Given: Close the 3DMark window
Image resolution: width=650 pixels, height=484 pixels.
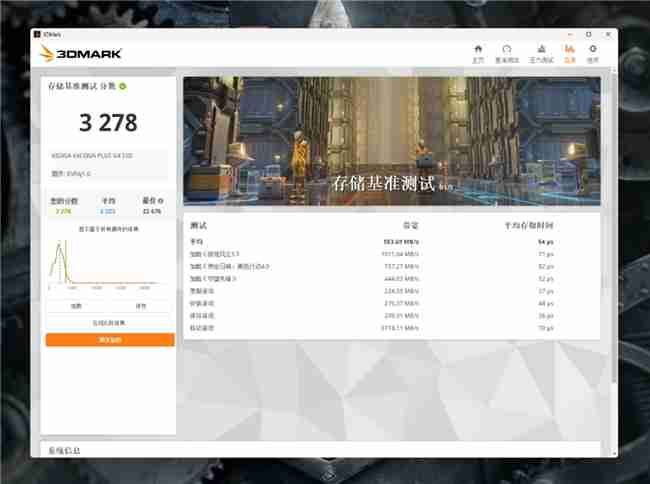Looking at the screenshot, I should [606, 33].
